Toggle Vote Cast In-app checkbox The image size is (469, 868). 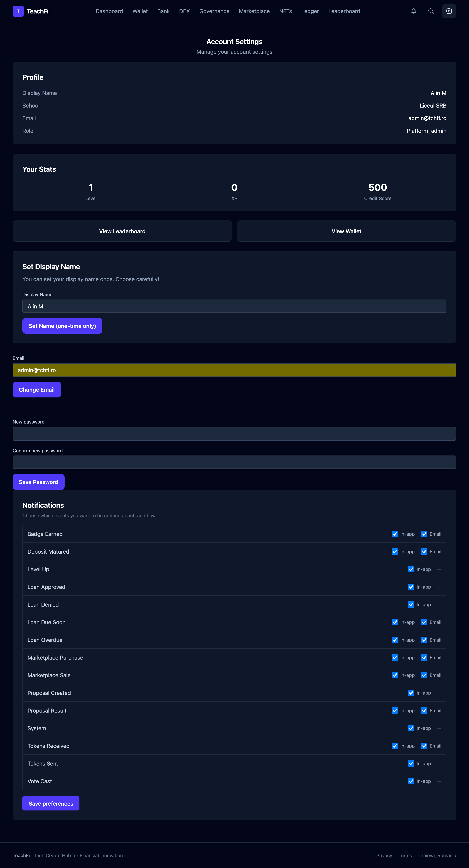411,781
